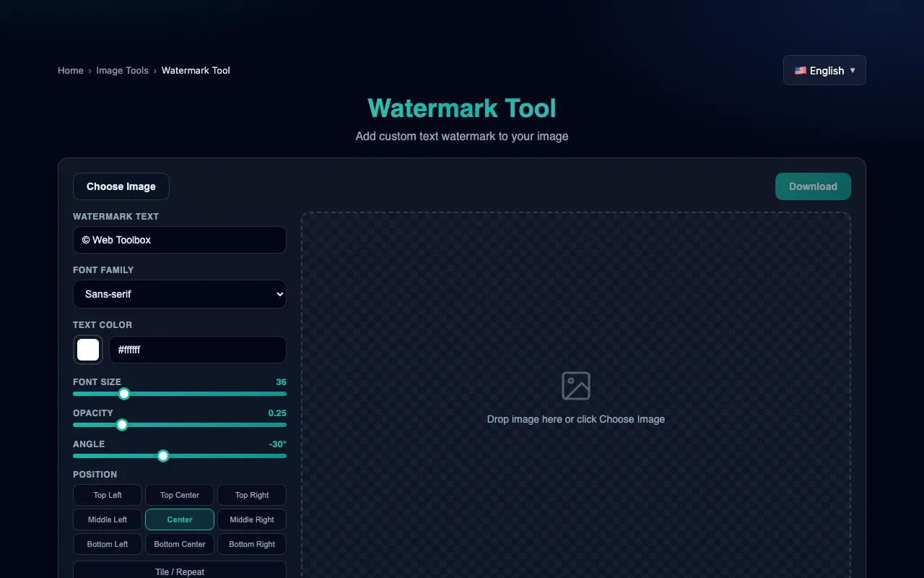924x578 pixels.
Task: Click the Font Size slider handle
Action: click(124, 394)
